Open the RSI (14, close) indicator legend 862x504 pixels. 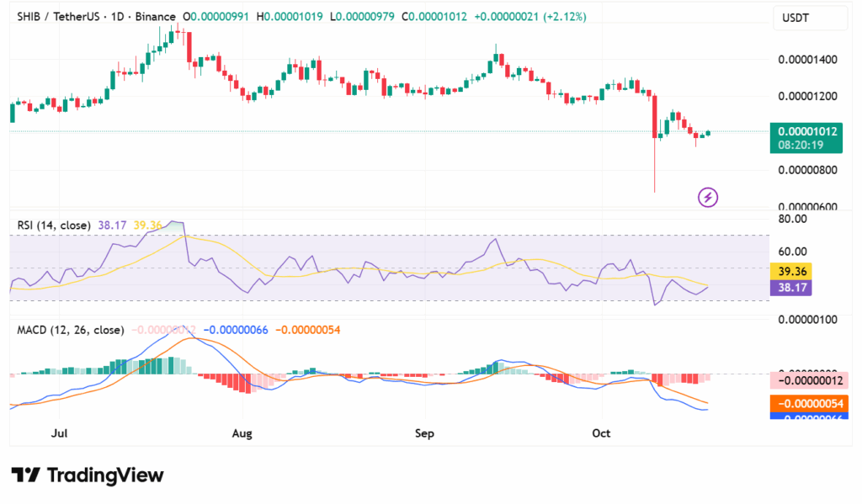(55, 225)
